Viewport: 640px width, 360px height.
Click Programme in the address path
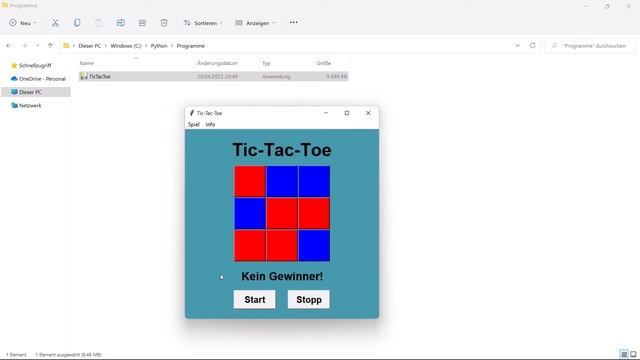tap(191, 46)
